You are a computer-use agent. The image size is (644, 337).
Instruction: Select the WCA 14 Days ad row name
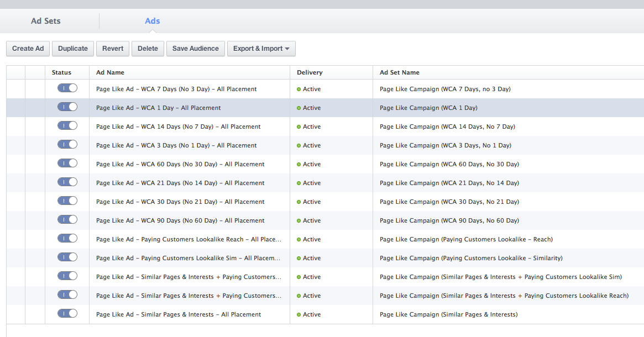pyautogui.click(x=178, y=127)
